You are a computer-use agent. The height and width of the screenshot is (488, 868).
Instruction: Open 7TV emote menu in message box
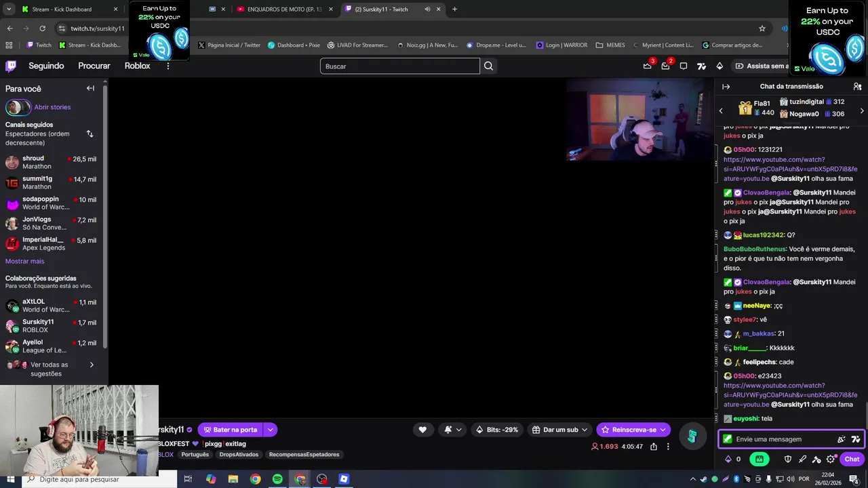pyautogui.click(x=855, y=439)
